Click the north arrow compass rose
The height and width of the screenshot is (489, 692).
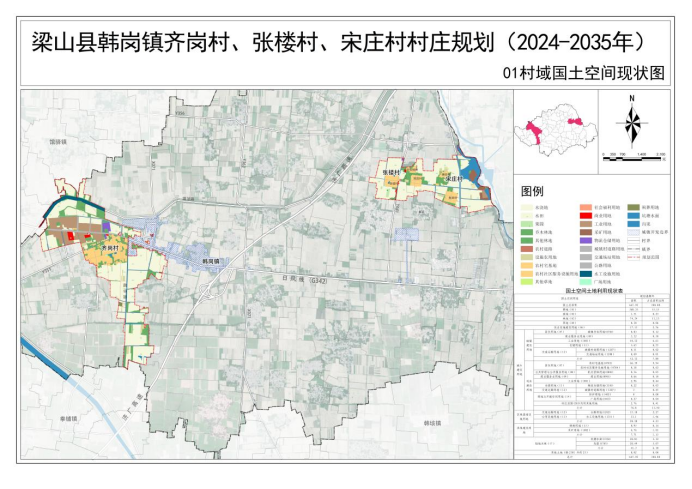632,121
